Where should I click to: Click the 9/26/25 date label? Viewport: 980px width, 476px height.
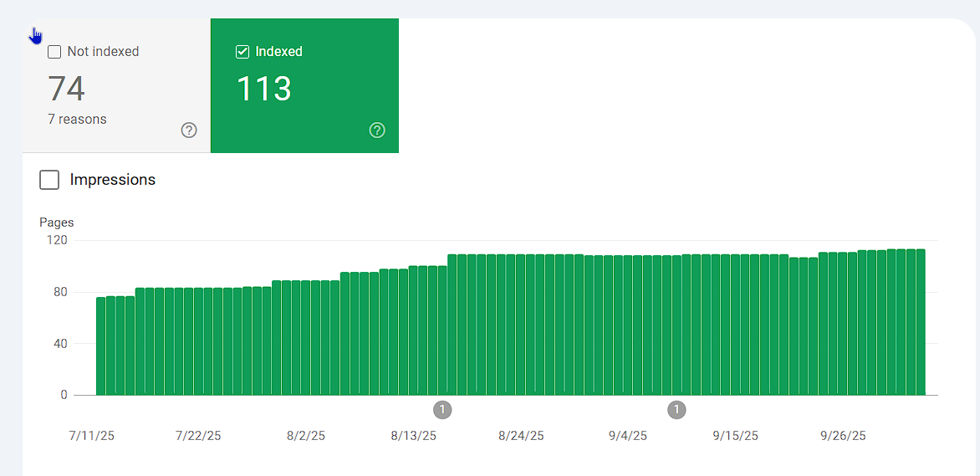pyautogui.click(x=843, y=436)
